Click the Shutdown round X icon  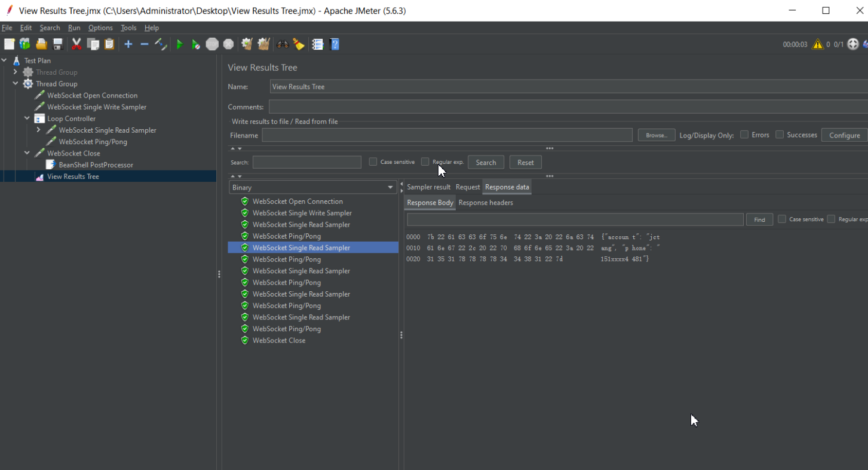point(228,44)
